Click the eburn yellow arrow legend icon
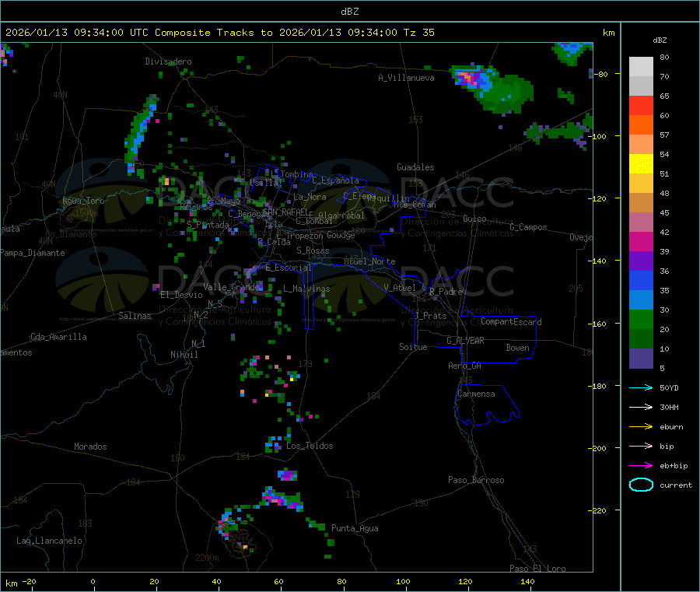Image resolution: width=700 pixels, height=592 pixels. tap(641, 427)
